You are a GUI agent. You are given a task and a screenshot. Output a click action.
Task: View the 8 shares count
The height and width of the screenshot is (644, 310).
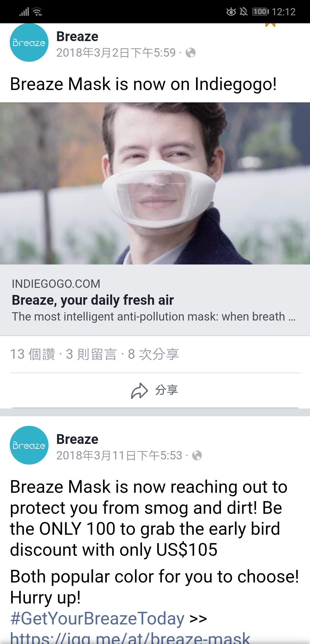pos(153,354)
